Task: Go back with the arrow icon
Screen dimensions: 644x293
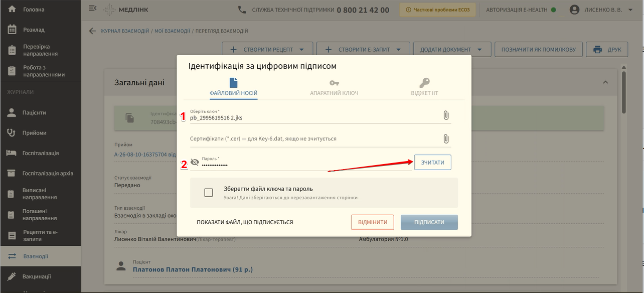Action: 92,31
